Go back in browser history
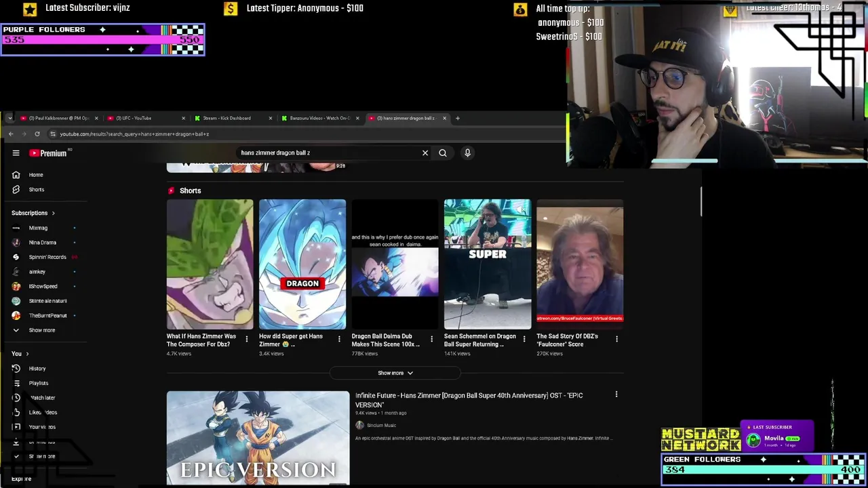 coord(11,134)
